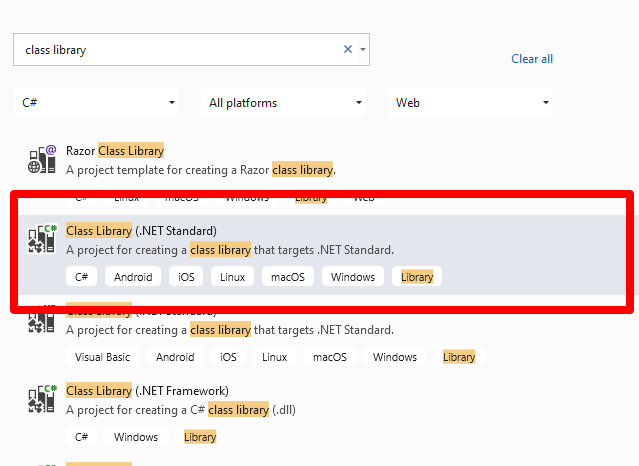Image resolution: width=639 pixels, height=466 pixels.
Task: Click the macOS tag in the C# template
Action: (287, 277)
